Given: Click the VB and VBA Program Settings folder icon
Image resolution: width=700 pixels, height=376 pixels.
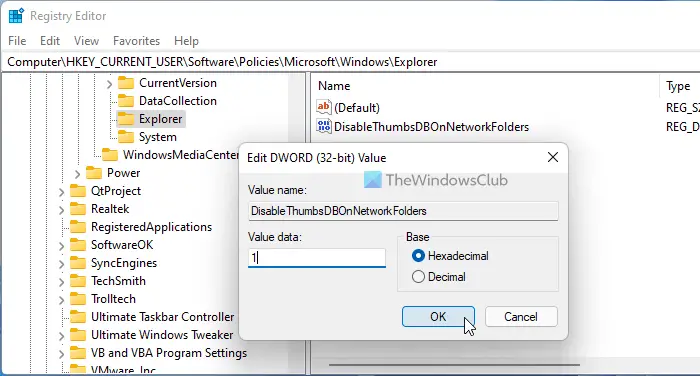Looking at the screenshot, I should pyautogui.click(x=78, y=353).
